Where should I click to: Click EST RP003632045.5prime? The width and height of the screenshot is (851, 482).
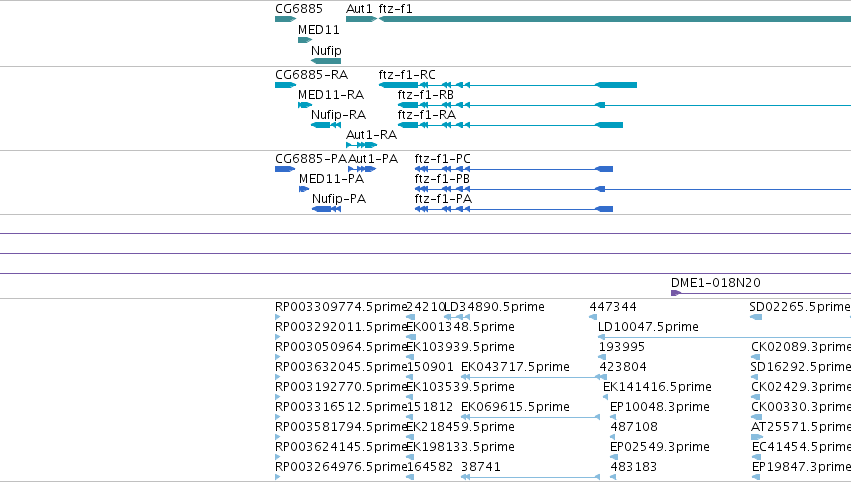tap(341, 367)
